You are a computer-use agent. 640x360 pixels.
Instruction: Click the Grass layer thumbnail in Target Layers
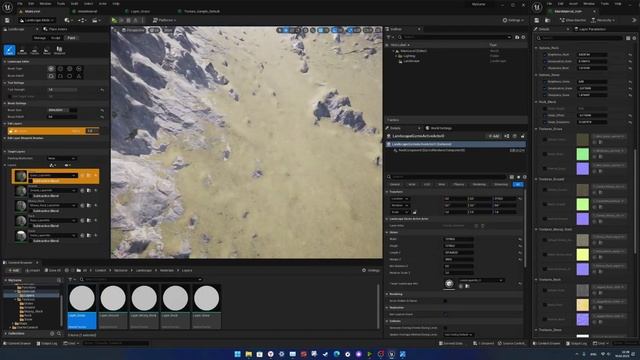[21, 176]
